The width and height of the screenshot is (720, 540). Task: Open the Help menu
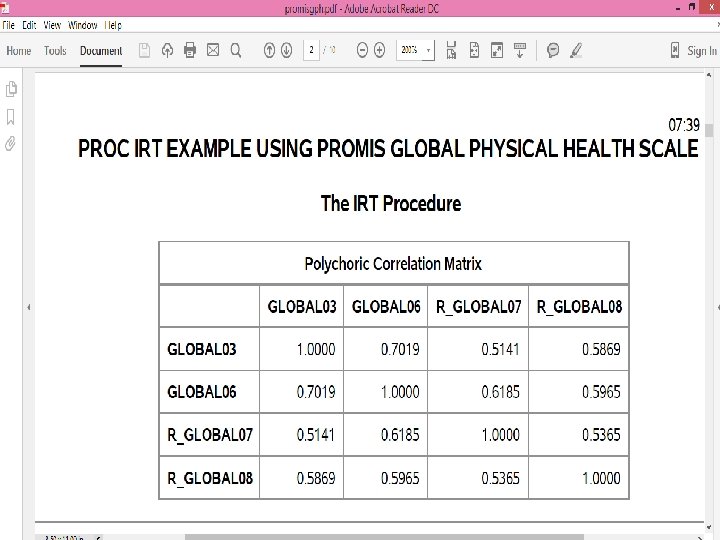pyautogui.click(x=113, y=25)
